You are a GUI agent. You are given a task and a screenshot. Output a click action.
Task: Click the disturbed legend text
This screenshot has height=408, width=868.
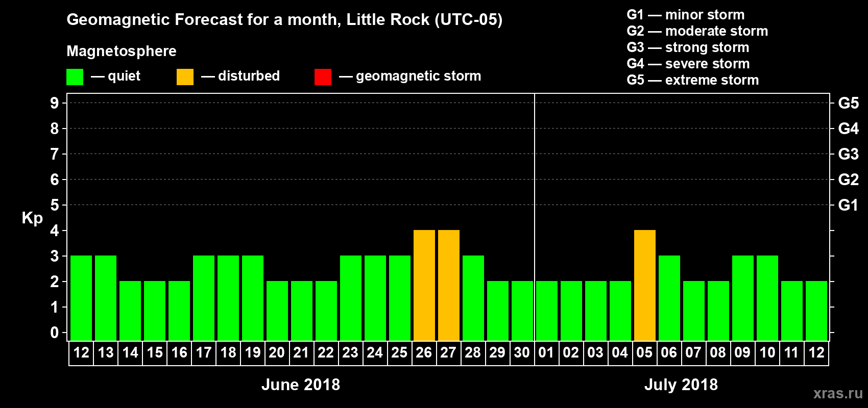249,76
